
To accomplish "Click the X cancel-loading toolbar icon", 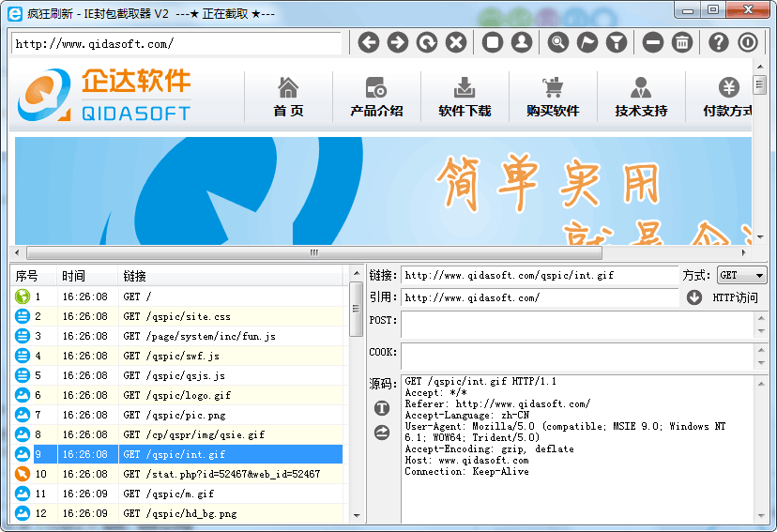I will tap(456, 42).
